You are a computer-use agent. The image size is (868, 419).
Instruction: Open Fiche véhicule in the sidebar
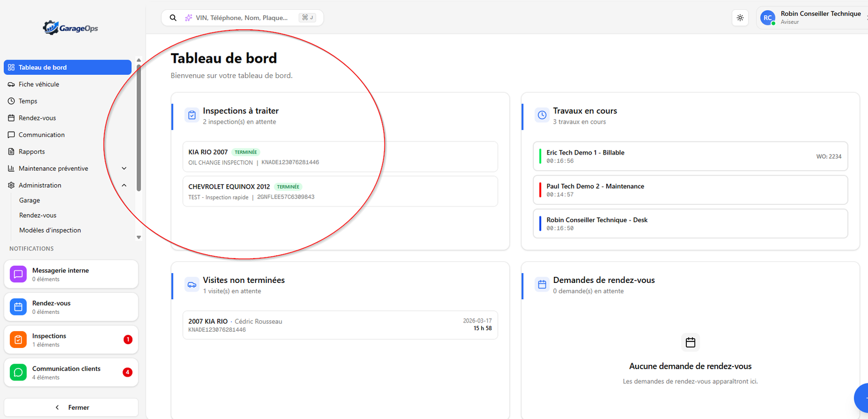[x=39, y=85]
